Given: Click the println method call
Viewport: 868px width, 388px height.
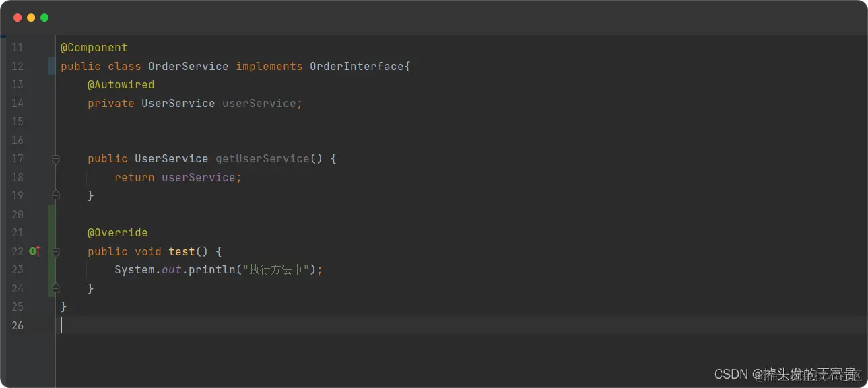Looking at the screenshot, I should [x=212, y=270].
